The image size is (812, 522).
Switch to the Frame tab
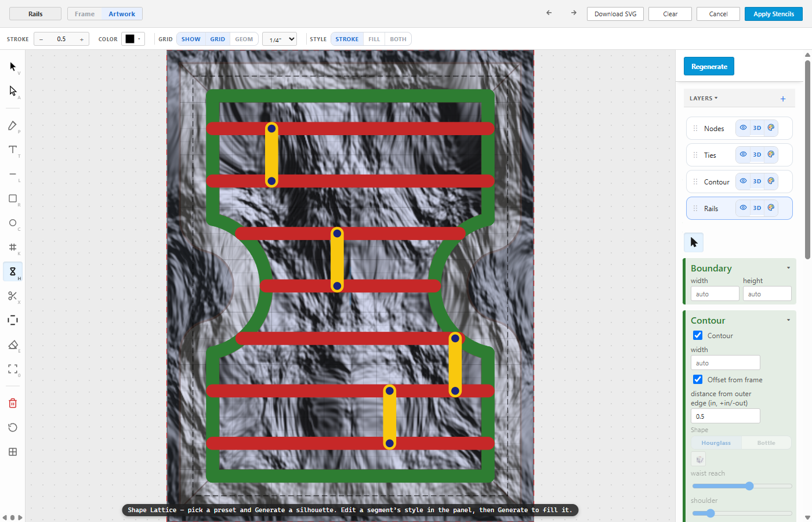[x=85, y=14]
